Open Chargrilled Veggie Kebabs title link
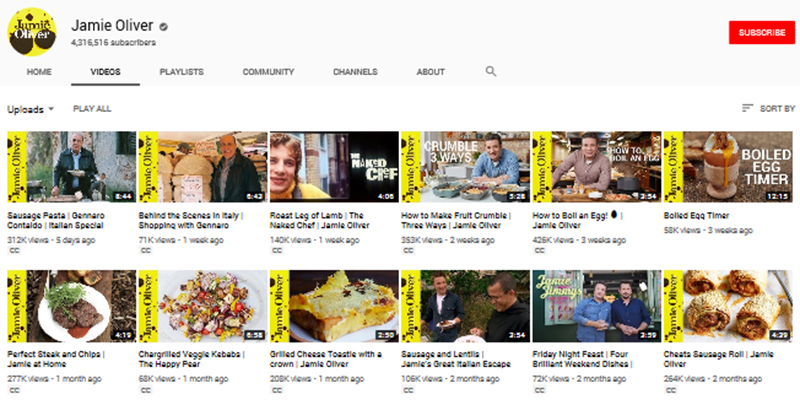 pos(192,359)
